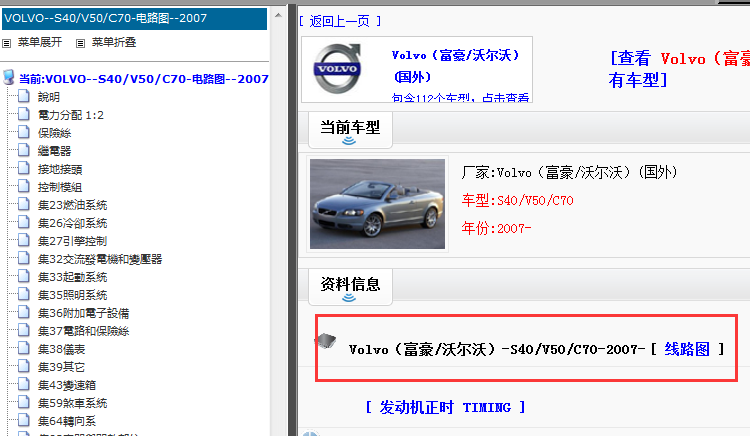This screenshot has height=436, width=750.
Task: Open 集35照明系統 entry
Action: click(73, 295)
